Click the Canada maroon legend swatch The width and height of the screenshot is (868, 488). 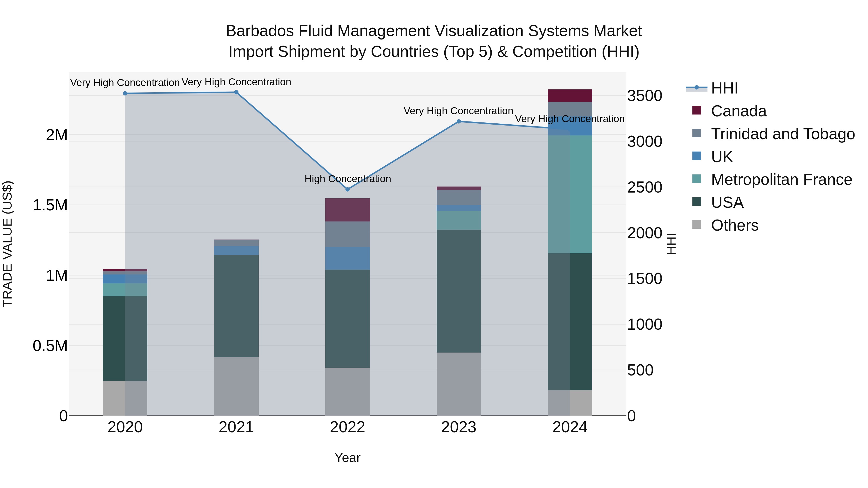click(x=697, y=110)
